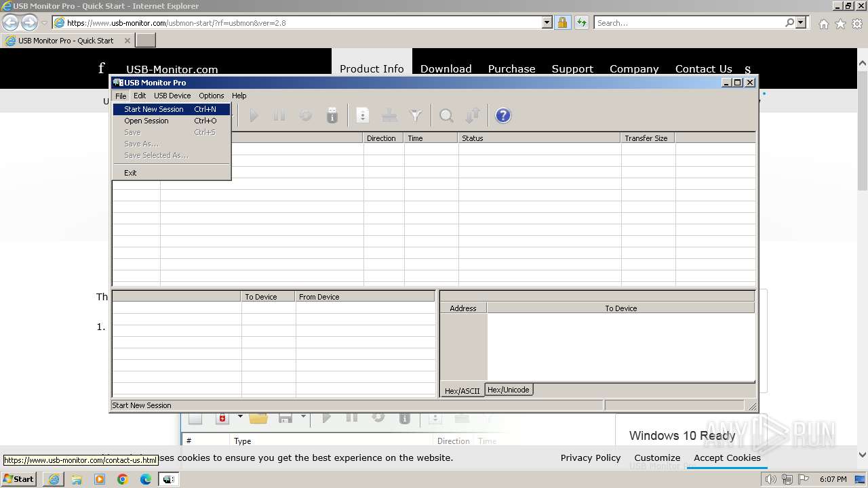Click the Direction column header

[384, 138]
